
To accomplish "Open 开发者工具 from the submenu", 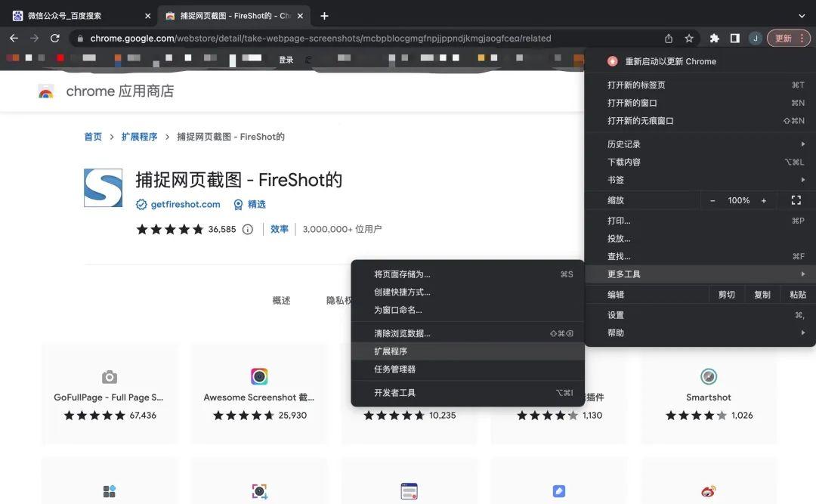I will coord(468,393).
